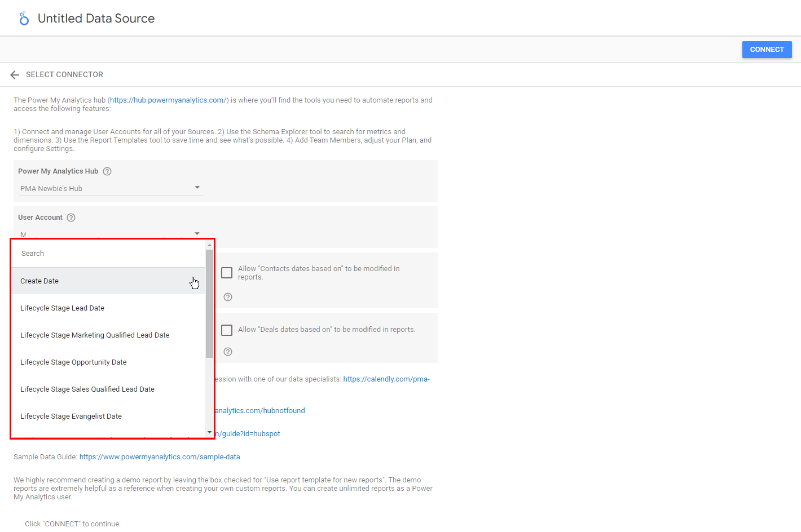Pick Lifecycle Stage Marketing Qualified Lead Date
801x532 pixels.
tap(95, 335)
